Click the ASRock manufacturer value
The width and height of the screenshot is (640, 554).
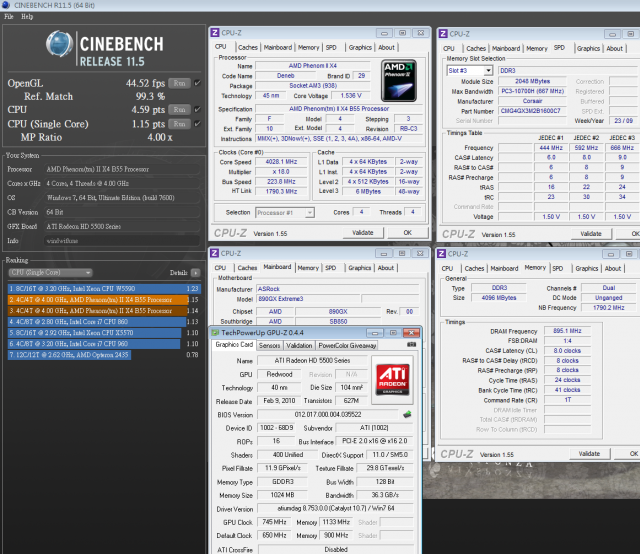338,289
